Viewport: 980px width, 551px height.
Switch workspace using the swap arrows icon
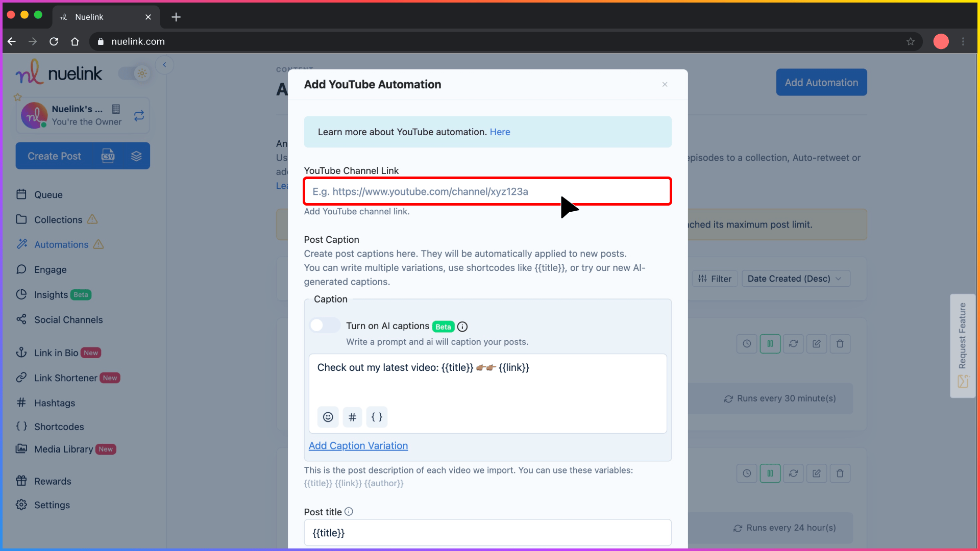(x=139, y=116)
